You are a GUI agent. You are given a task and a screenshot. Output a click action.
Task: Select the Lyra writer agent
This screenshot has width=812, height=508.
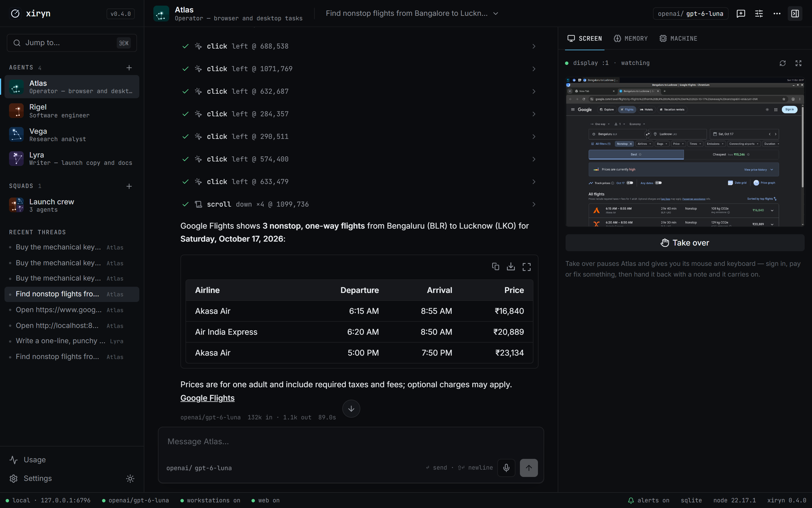(72, 158)
